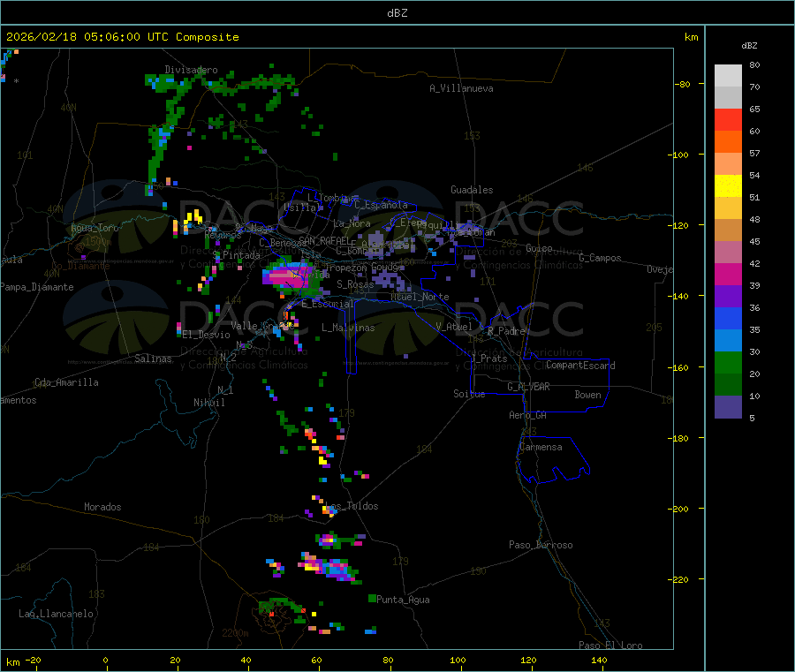
Task: Click the Guadales map label
Action: tap(472, 190)
